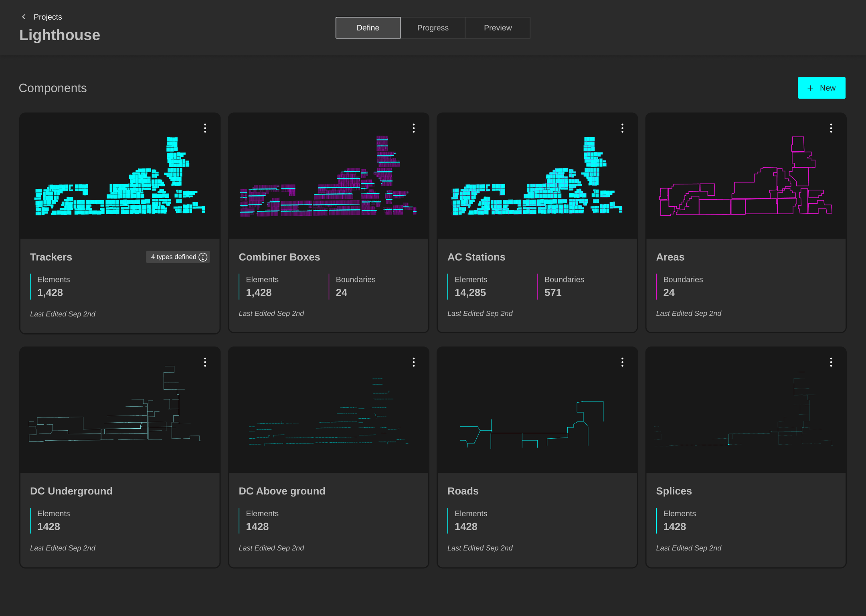This screenshot has height=616, width=866.
Task: Click the info icon next to 4 types defined
Action: pyautogui.click(x=203, y=257)
